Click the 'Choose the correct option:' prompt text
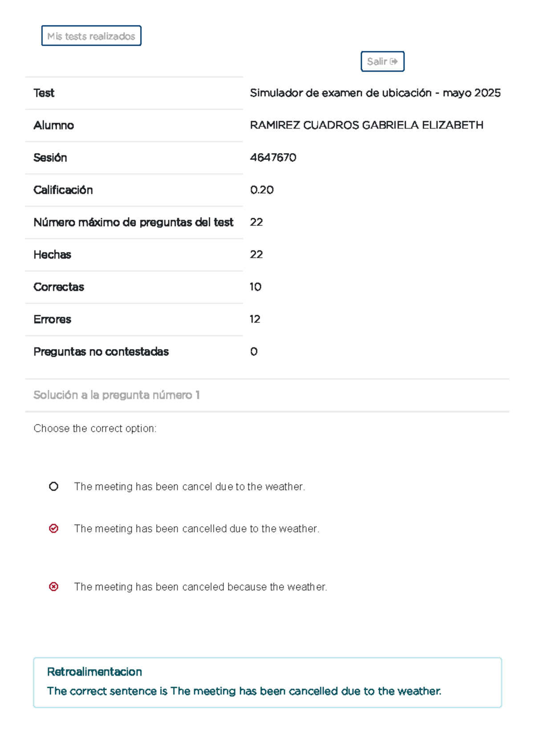This screenshot has height=756, width=534. coord(95,428)
